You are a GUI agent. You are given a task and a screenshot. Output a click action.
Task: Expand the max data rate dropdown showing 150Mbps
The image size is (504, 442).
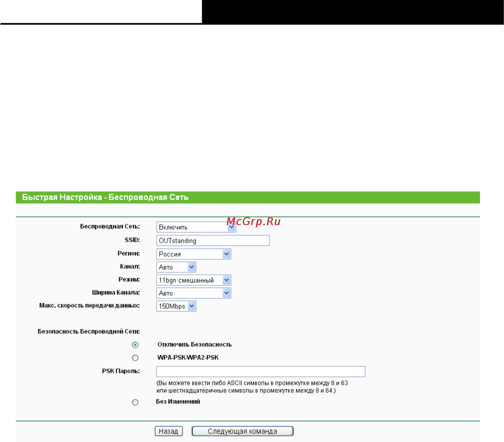pos(176,306)
